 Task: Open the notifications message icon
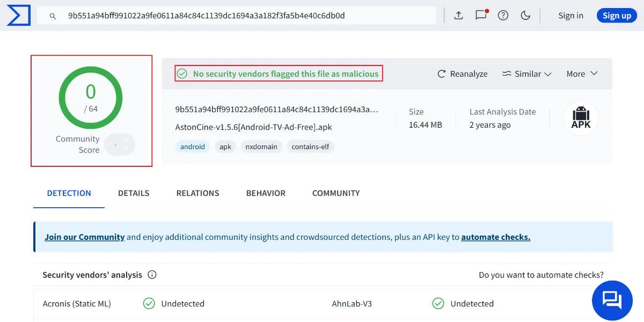tap(481, 15)
